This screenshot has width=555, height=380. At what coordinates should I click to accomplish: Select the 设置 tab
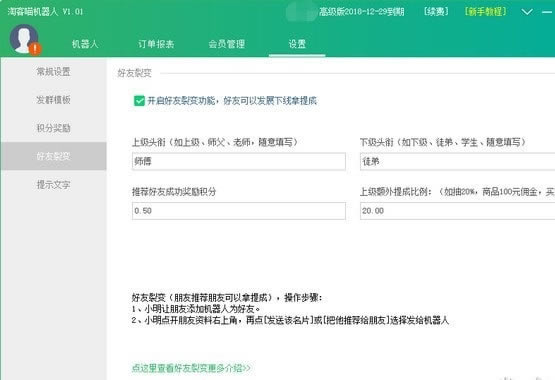297,44
